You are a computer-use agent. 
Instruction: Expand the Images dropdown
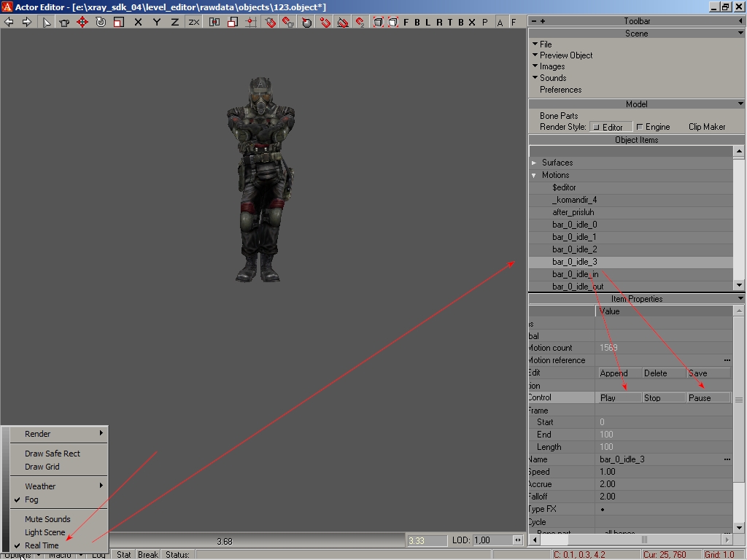pyautogui.click(x=549, y=66)
